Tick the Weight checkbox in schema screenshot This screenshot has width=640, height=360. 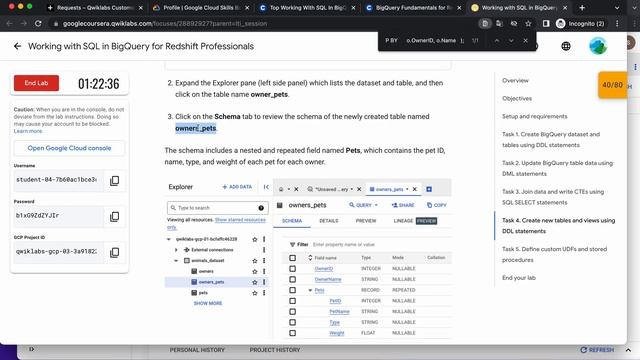292,333
